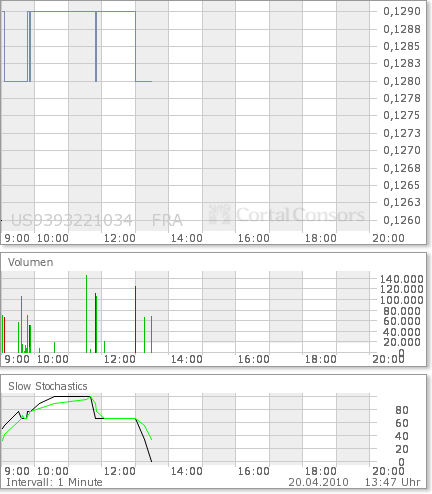Click the 20.000 volume axis label
The height and width of the screenshot is (494, 432).
[x=403, y=342]
